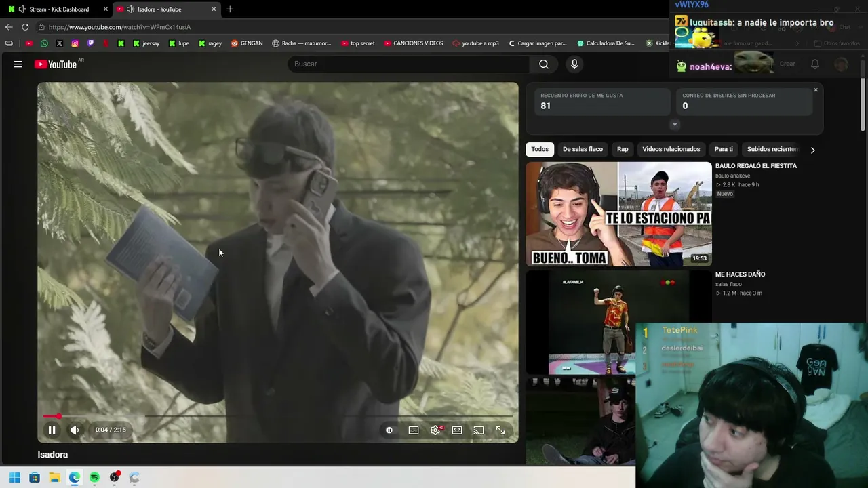Open the Racha — matumor bookmark
This screenshot has width=868, height=488.
click(302, 43)
